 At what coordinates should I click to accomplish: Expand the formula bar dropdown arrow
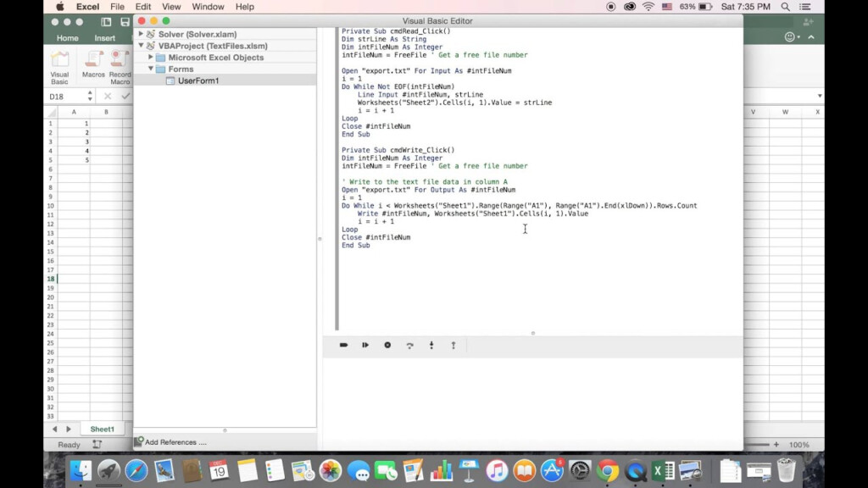[x=820, y=96]
